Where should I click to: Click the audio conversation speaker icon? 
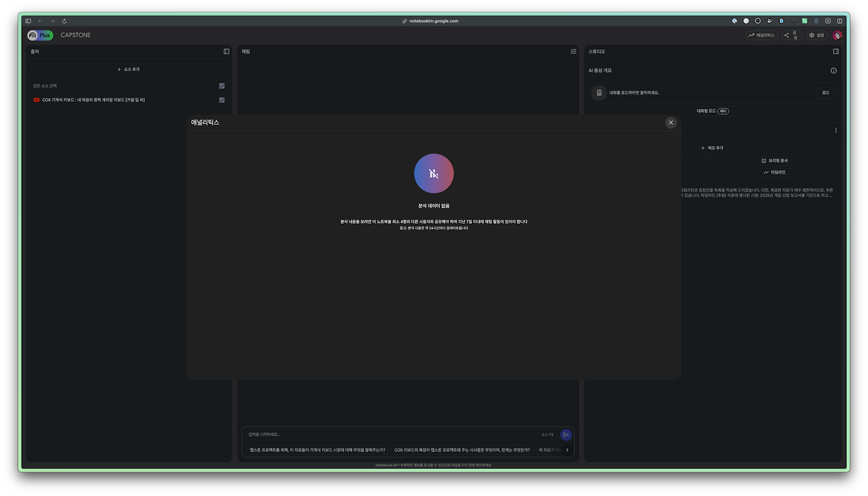click(599, 93)
